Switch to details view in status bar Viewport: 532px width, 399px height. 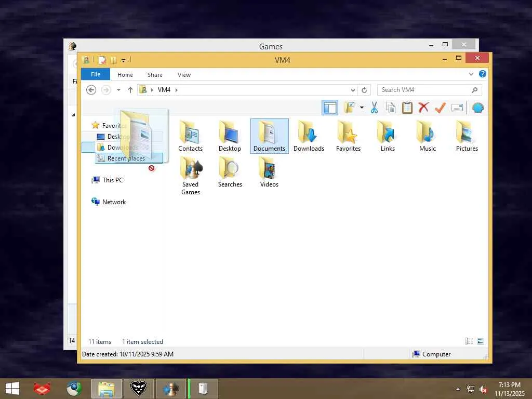pyautogui.click(x=469, y=341)
